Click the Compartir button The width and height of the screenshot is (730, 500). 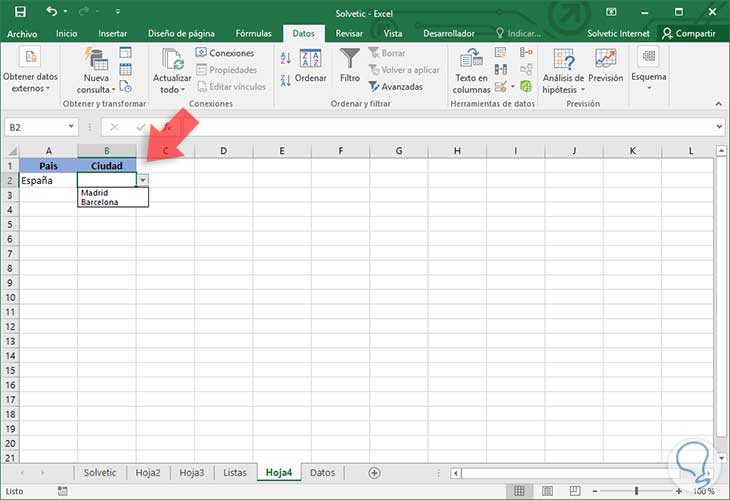[689, 34]
